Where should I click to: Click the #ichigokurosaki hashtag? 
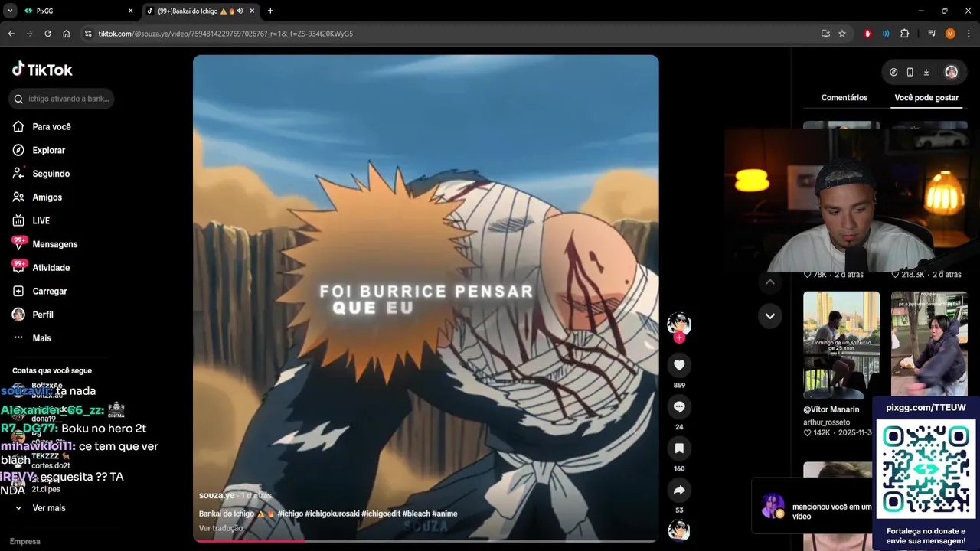332,514
